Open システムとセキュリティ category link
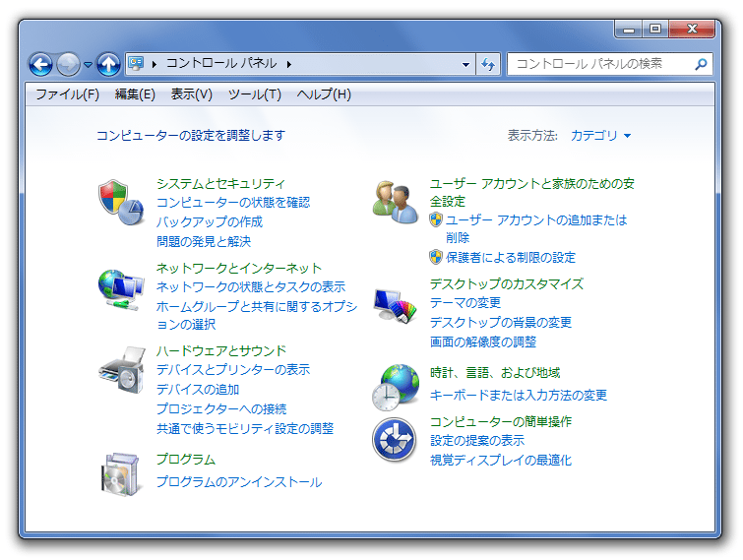The image size is (743, 560). [x=220, y=184]
